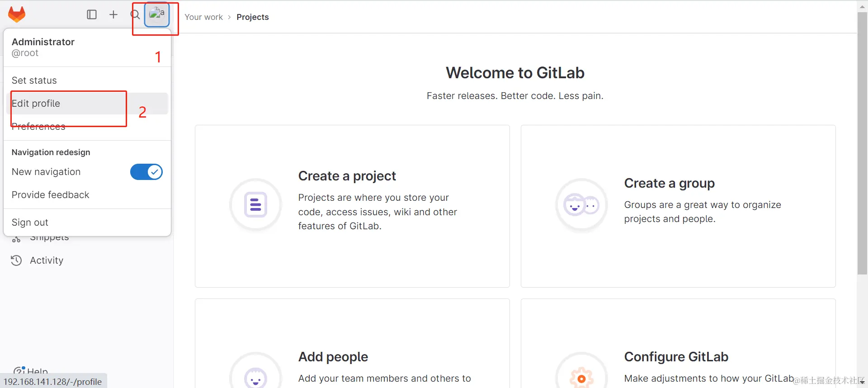Open search with the magnifier icon
The height and width of the screenshot is (388, 868).
click(135, 14)
